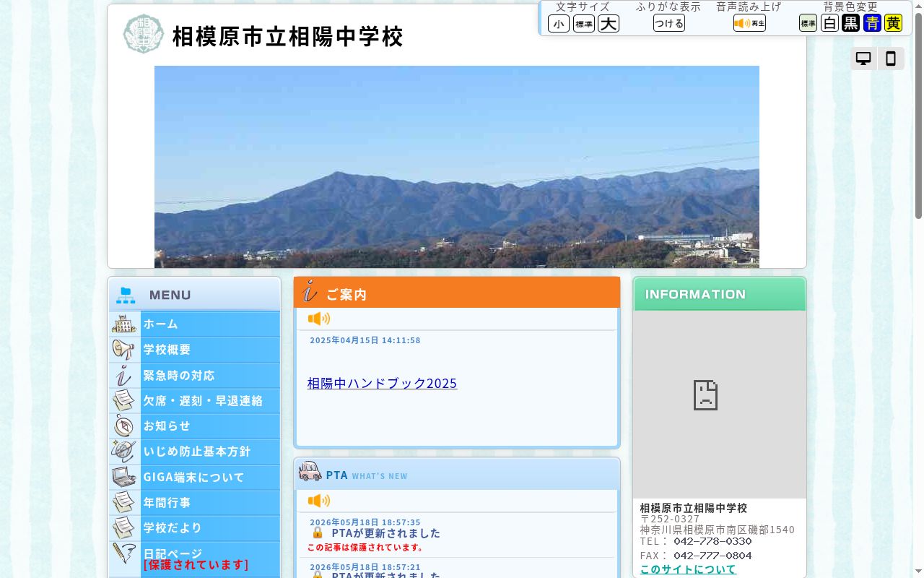Choose white (白) background color

point(829,23)
